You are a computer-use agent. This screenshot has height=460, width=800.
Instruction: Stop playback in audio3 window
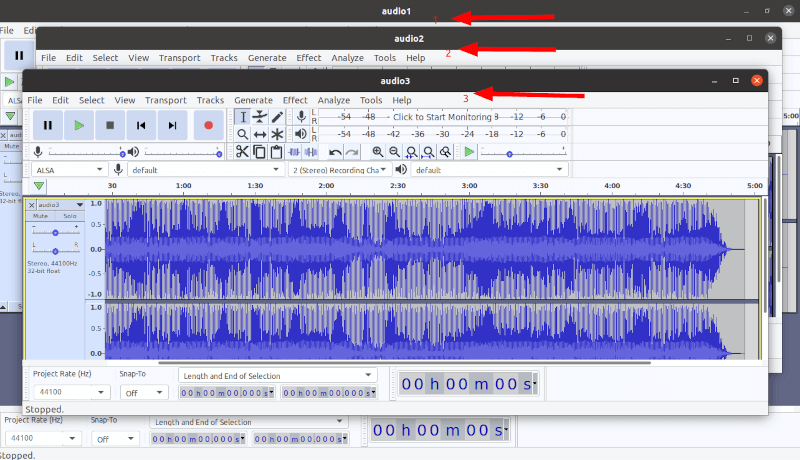tap(110, 125)
